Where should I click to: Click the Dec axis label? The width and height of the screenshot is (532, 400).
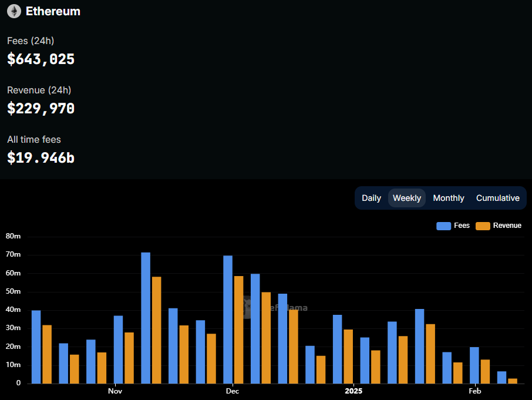[x=233, y=391]
